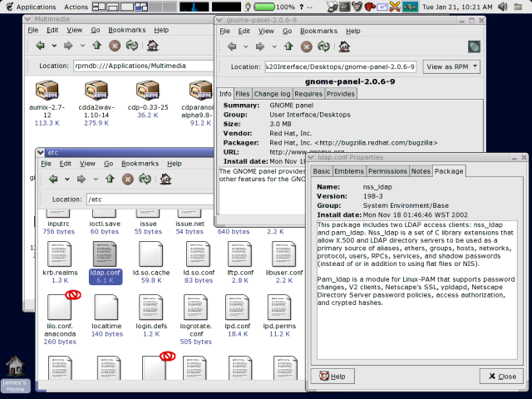Click Reload icon in gnome-panel window toolbar
The width and height of the screenshot is (532, 399).
(323, 47)
